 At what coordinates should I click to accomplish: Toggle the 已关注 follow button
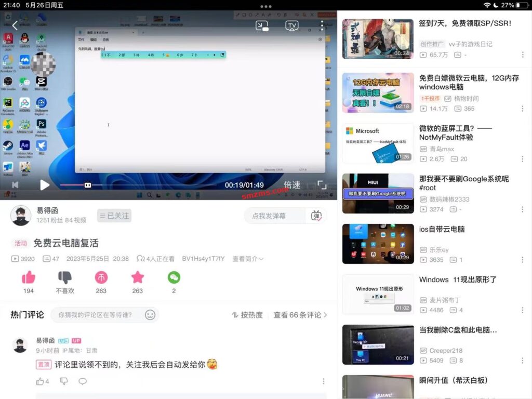coord(114,216)
